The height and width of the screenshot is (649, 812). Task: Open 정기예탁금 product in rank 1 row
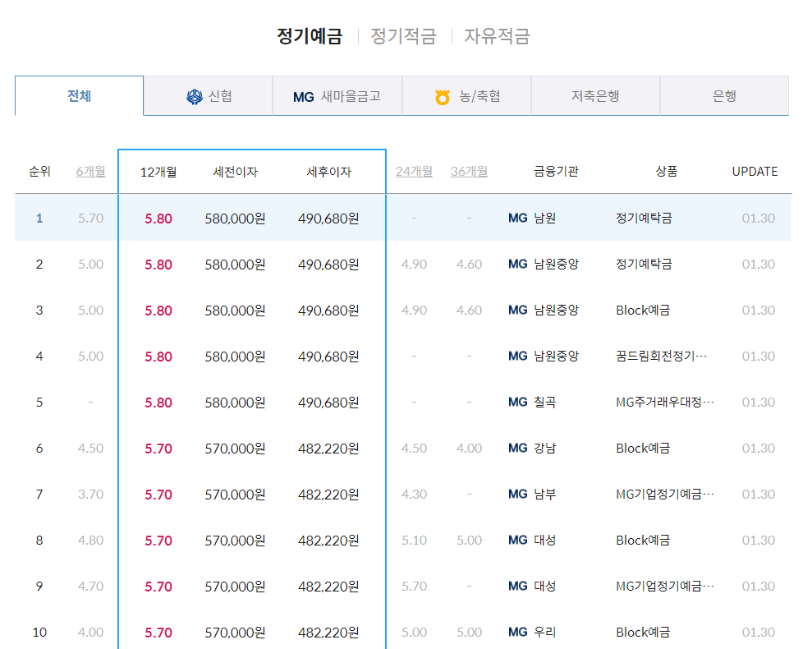pos(644,218)
